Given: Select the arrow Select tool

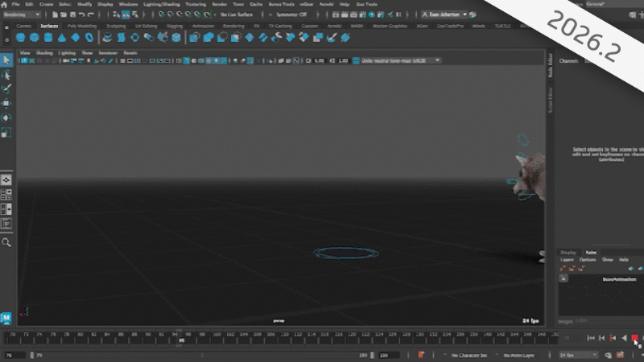Looking at the screenshot, I should pos(6,60).
